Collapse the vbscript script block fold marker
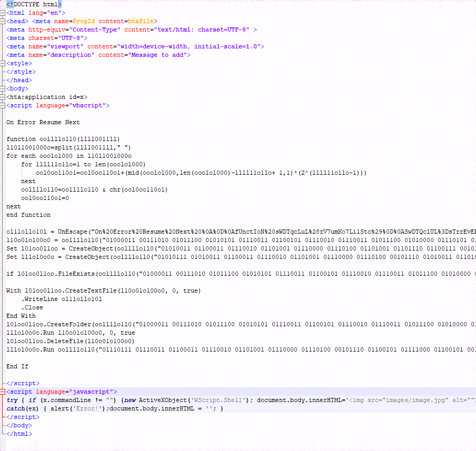Image resolution: width=476 pixels, height=451 pixels. [3, 106]
